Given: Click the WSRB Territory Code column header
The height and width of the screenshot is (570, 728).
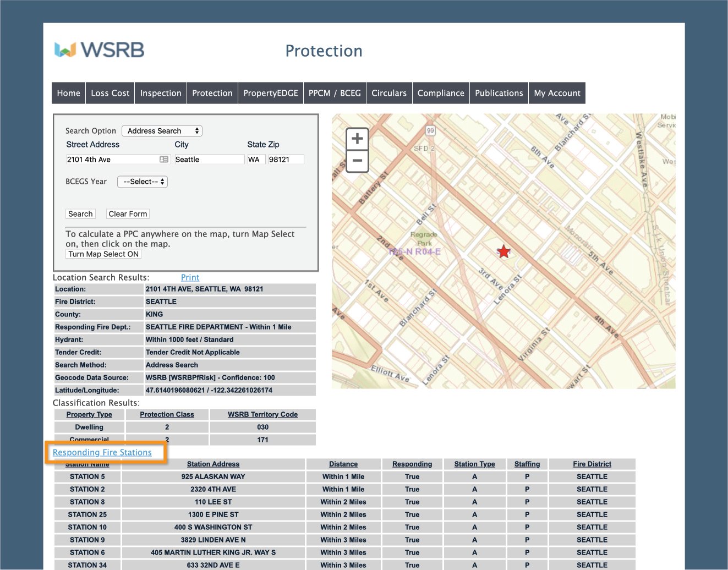Looking at the screenshot, I should tap(262, 414).
